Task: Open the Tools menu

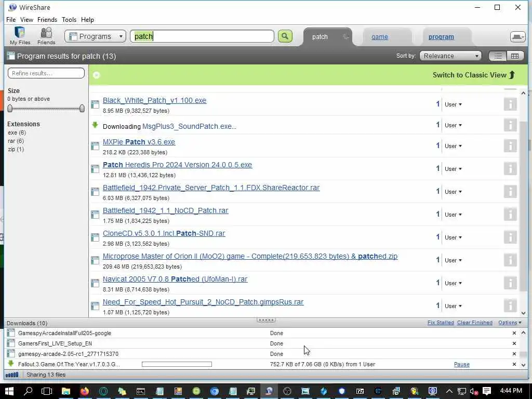Action: (x=69, y=20)
